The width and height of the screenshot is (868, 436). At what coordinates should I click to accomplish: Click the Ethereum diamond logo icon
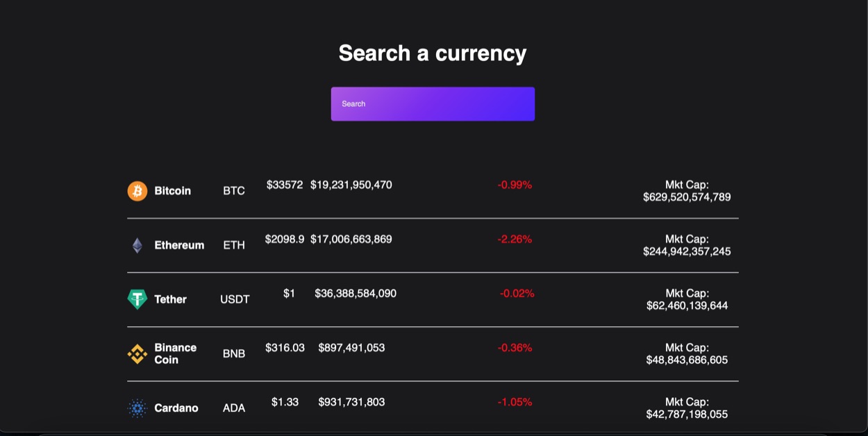tap(137, 245)
